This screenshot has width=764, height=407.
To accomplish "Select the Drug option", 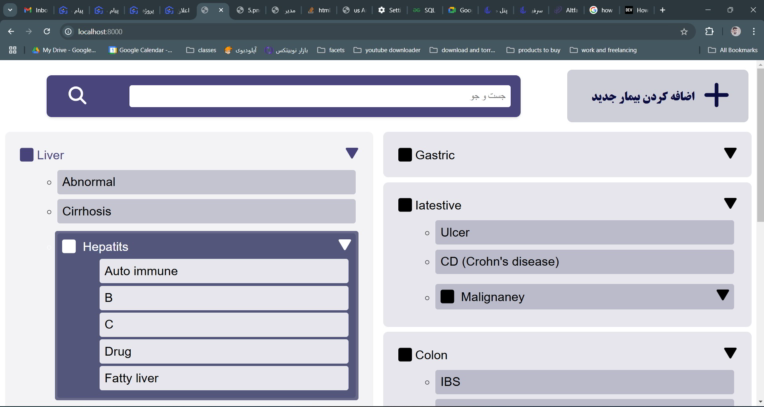I will [x=224, y=351].
